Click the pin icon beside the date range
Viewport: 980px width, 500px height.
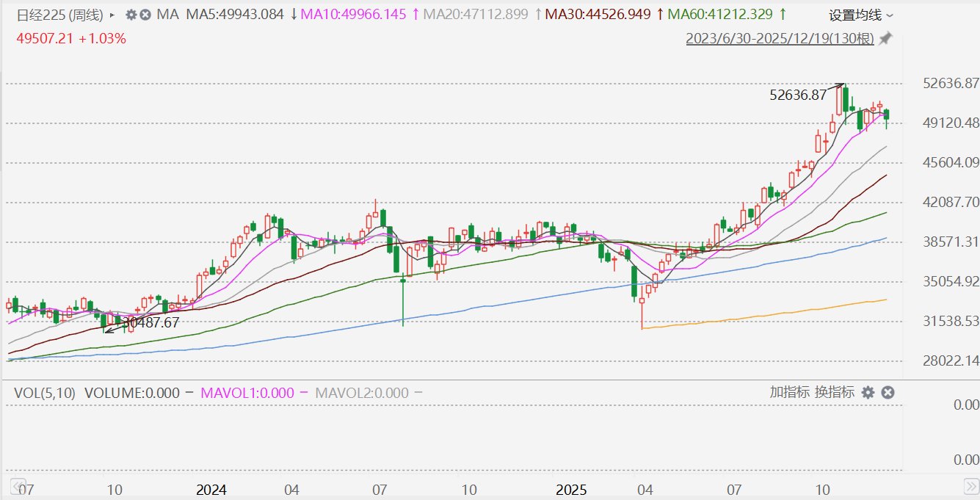886,38
